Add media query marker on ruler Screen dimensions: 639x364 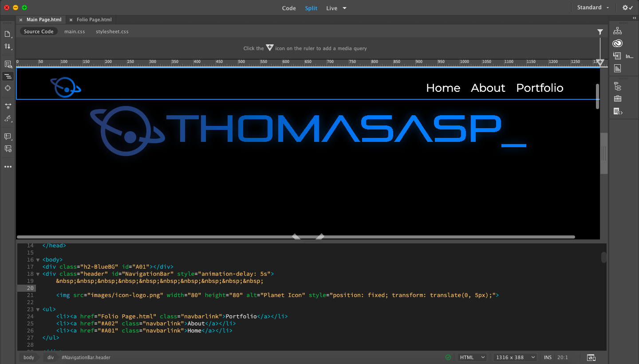point(600,63)
